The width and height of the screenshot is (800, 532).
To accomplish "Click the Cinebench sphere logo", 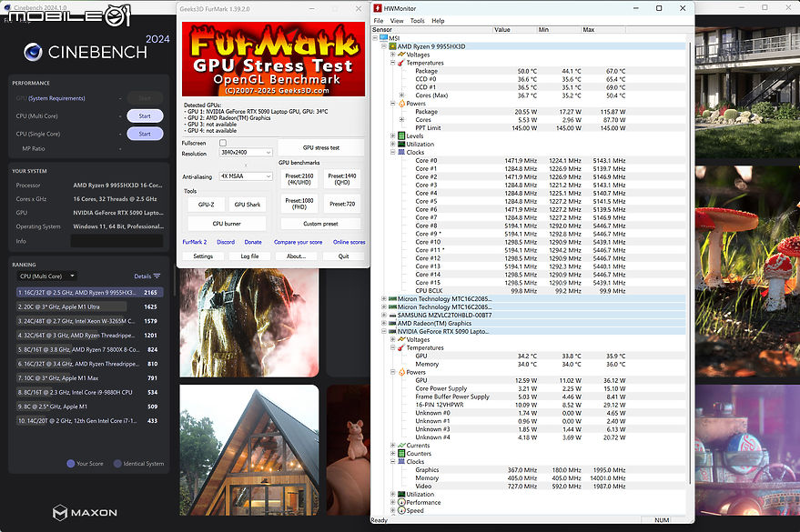I will 33,52.
